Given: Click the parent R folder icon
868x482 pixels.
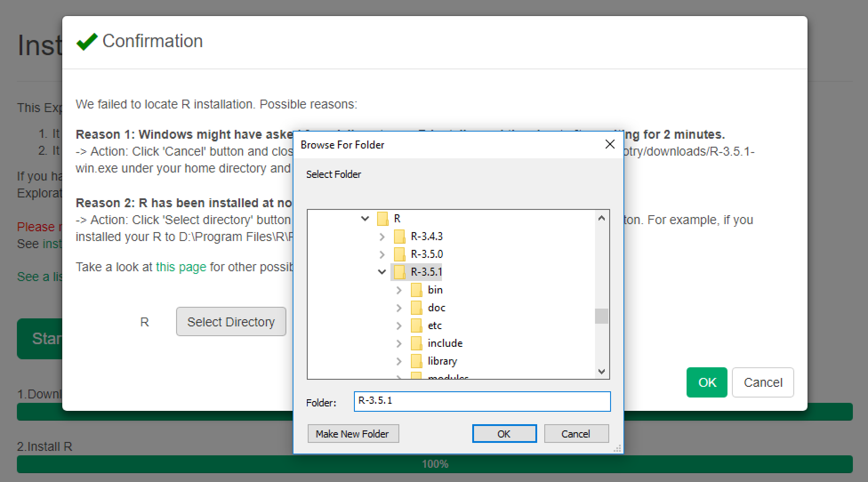Looking at the screenshot, I should click(382, 219).
